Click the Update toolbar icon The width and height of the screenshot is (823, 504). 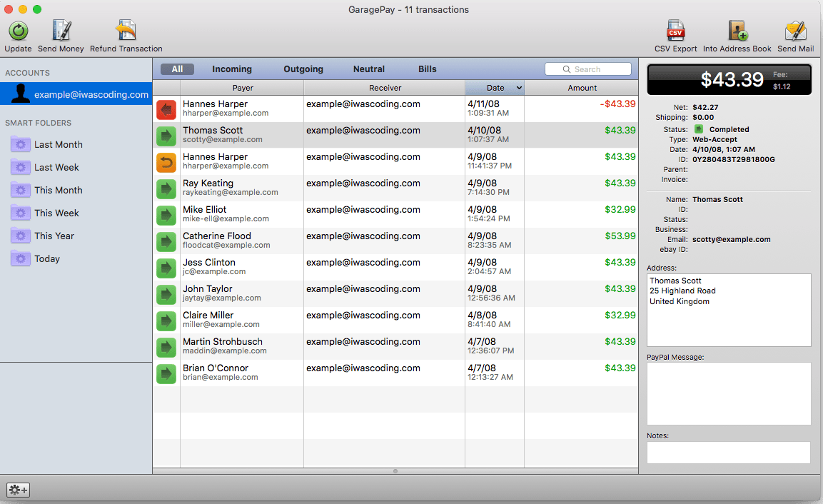[19, 31]
